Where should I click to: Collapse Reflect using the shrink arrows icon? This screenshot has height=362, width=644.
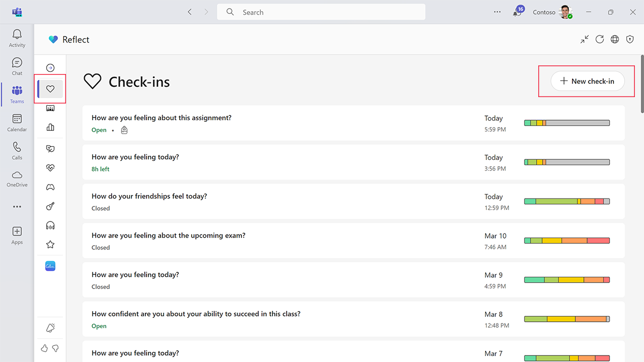[x=584, y=39]
